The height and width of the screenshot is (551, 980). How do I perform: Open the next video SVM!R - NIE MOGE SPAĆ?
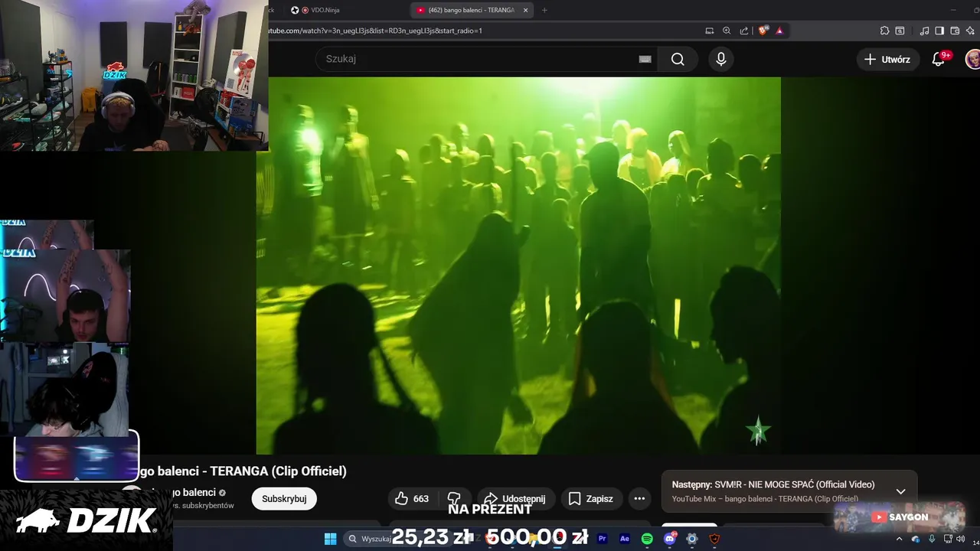click(773, 484)
